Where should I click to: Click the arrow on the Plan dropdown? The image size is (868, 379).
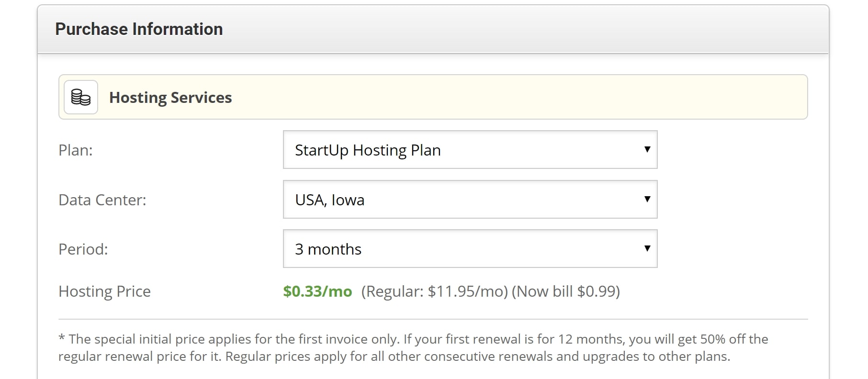(647, 149)
